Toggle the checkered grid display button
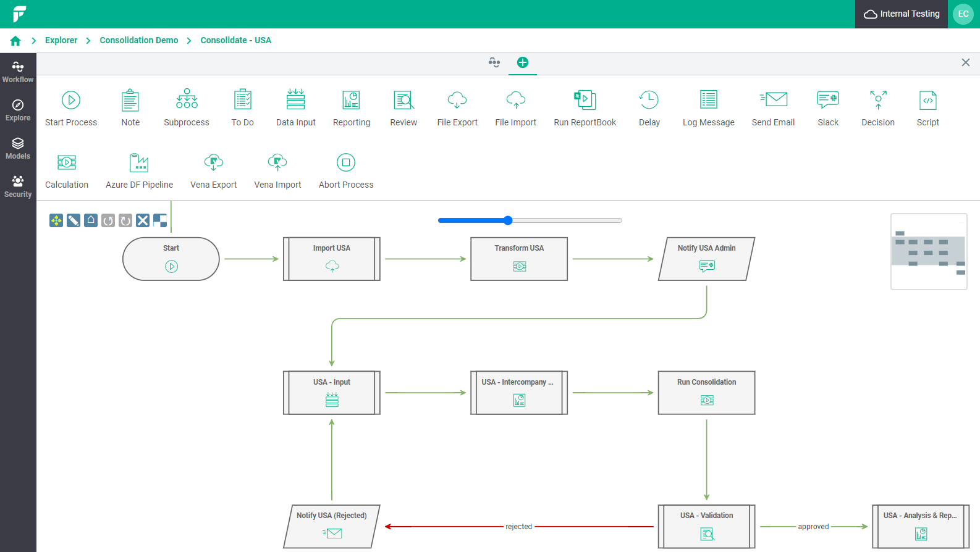Screen dimensions: 980x552 coord(160,220)
